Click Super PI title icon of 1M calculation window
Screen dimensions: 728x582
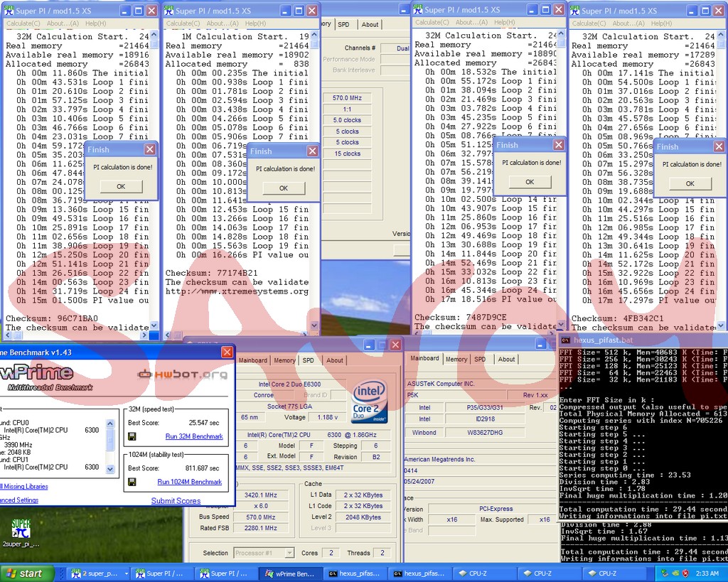(x=169, y=11)
